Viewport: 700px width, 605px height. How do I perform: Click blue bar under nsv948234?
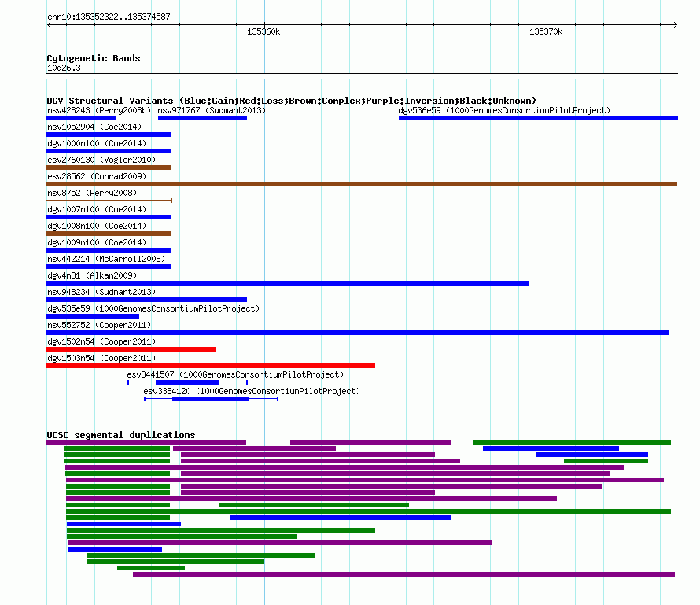point(146,300)
